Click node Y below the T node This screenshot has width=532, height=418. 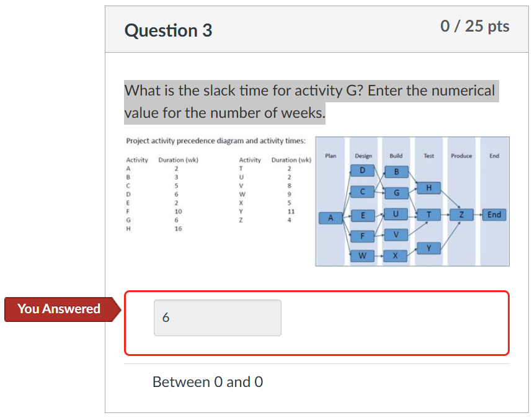click(428, 247)
